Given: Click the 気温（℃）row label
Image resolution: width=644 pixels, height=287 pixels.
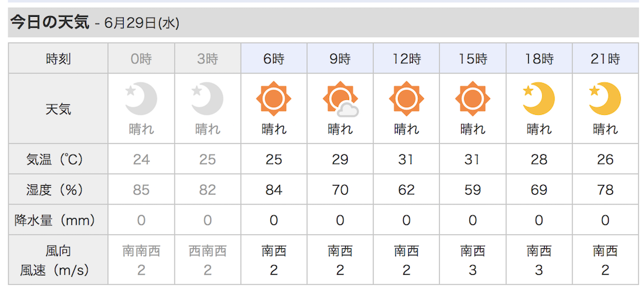Looking at the screenshot, I should tap(58, 159).
